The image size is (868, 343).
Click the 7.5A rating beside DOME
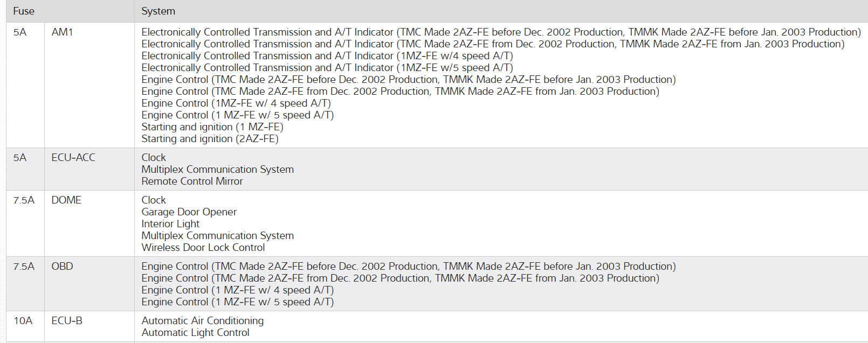click(x=24, y=200)
